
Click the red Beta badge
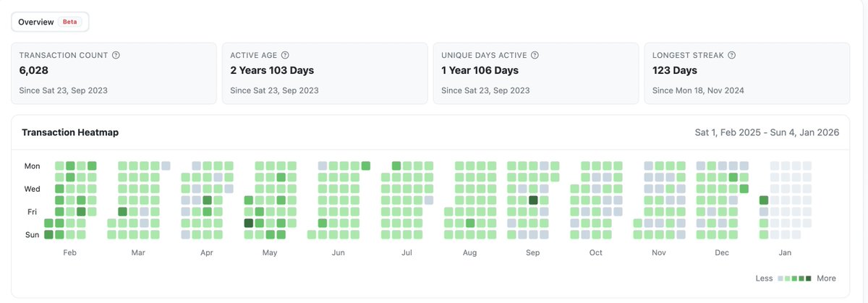click(70, 22)
